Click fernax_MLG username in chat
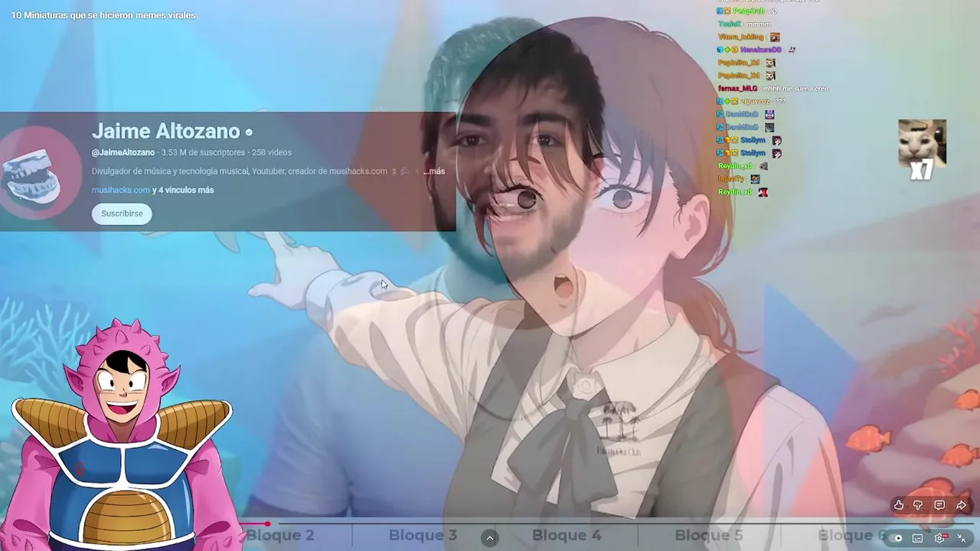Viewport: 980px width, 551px height. pos(737,88)
